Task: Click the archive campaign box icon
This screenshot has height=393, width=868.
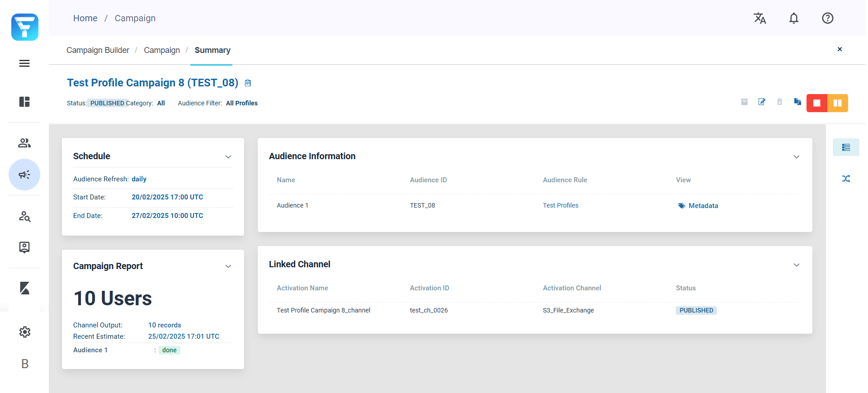Action: (x=744, y=102)
